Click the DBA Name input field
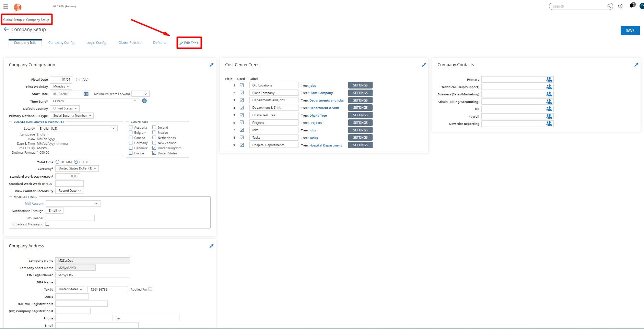644x329 pixels. point(92,282)
